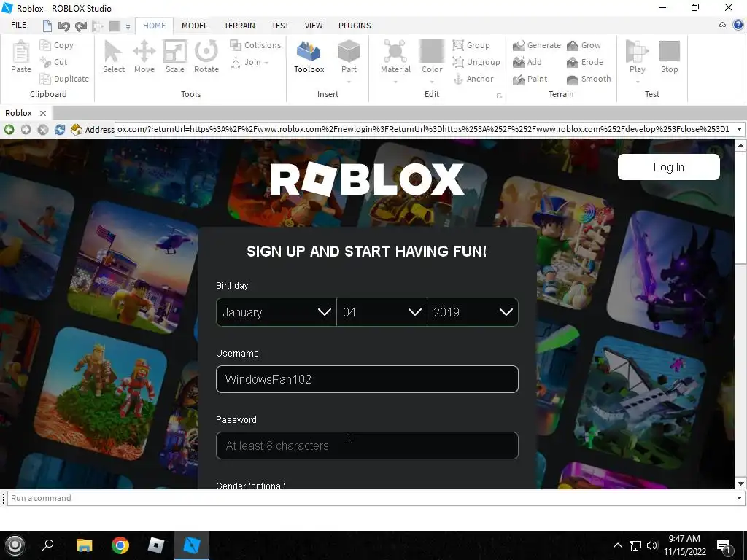Toggle the Anchor tool

473,79
